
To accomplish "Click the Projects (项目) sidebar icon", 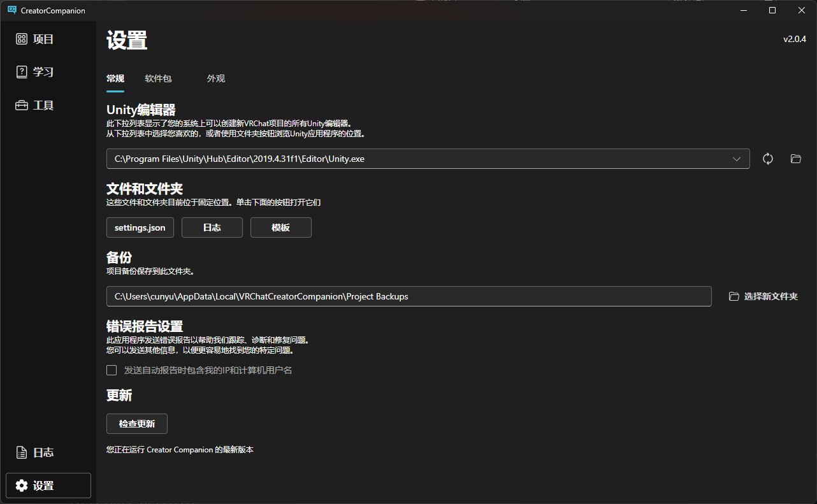I will pos(22,40).
